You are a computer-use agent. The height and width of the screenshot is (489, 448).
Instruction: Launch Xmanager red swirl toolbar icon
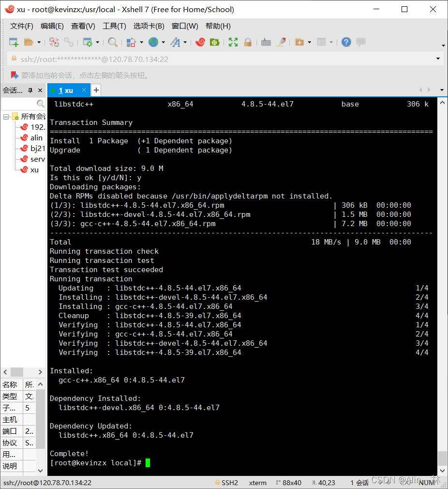[200, 42]
